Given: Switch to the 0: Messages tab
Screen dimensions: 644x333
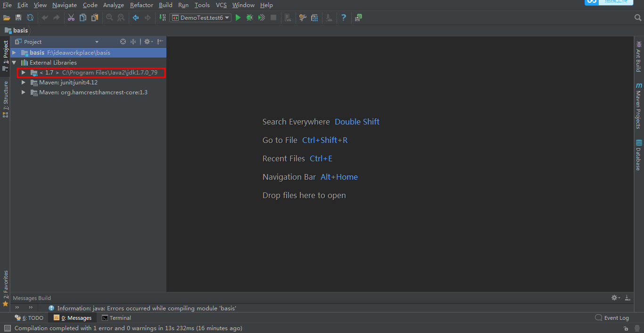Looking at the screenshot, I should [73, 318].
